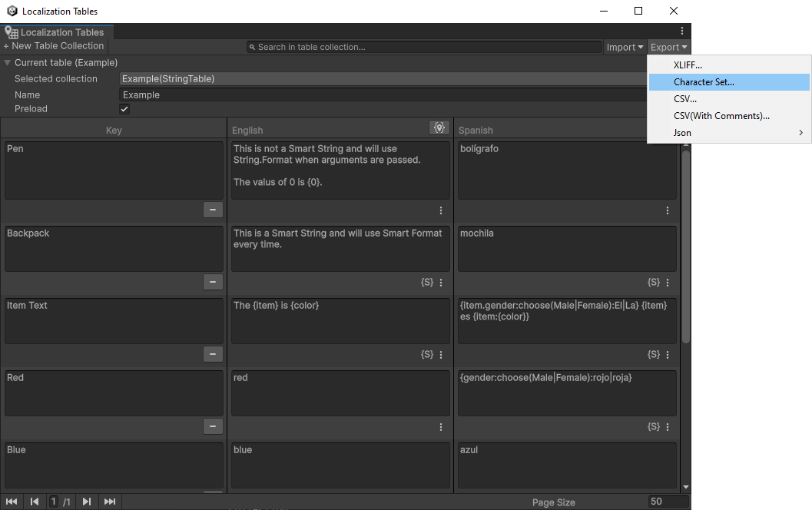Viewport: 812px width, 510px height.
Task: Remove the Backpack row with its minus button
Action: tap(213, 282)
